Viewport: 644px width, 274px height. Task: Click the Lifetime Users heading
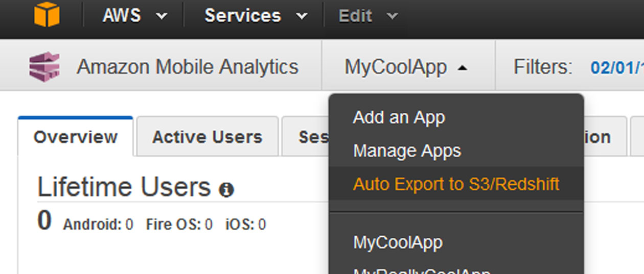pos(124,187)
